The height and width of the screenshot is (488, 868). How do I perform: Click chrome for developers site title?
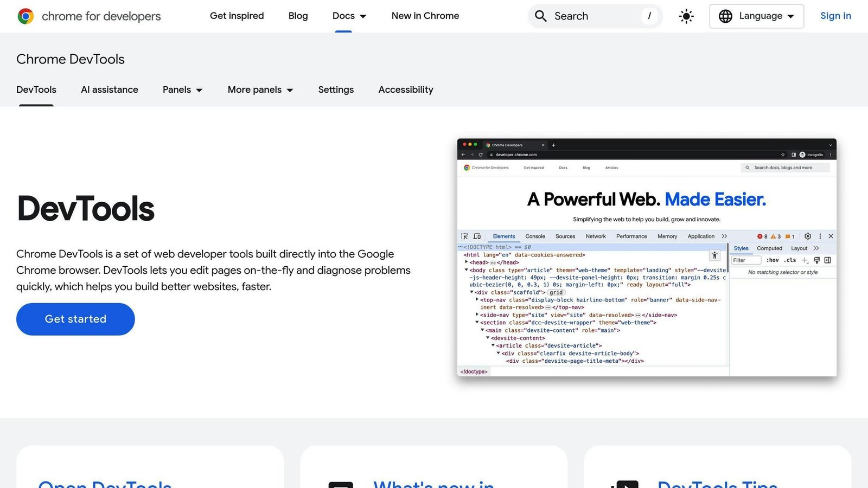(x=101, y=16)
